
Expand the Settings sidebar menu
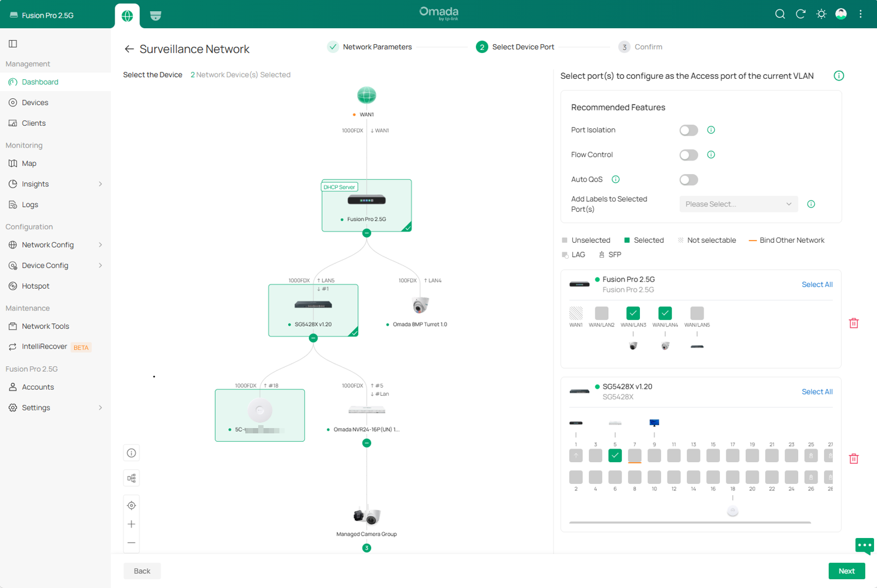[55, 407]
